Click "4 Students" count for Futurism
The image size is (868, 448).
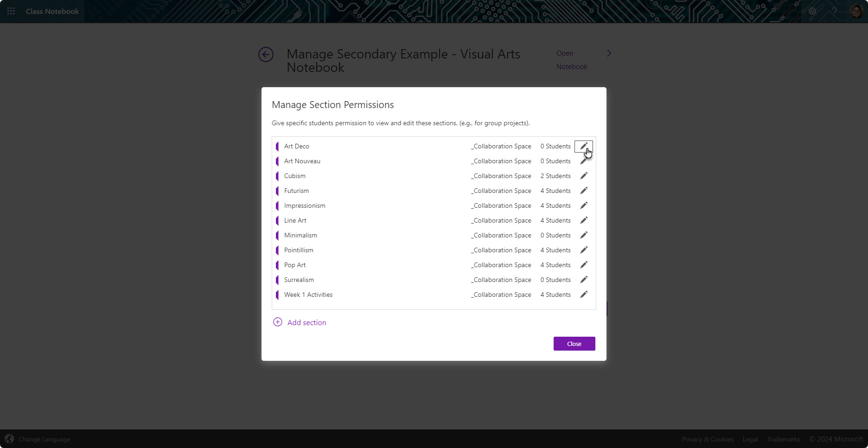pyautogui.click(x=555, y=191)
